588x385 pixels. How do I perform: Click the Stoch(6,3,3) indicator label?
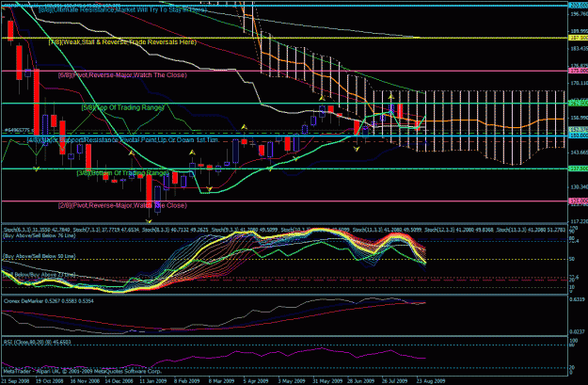click(37, 230)
